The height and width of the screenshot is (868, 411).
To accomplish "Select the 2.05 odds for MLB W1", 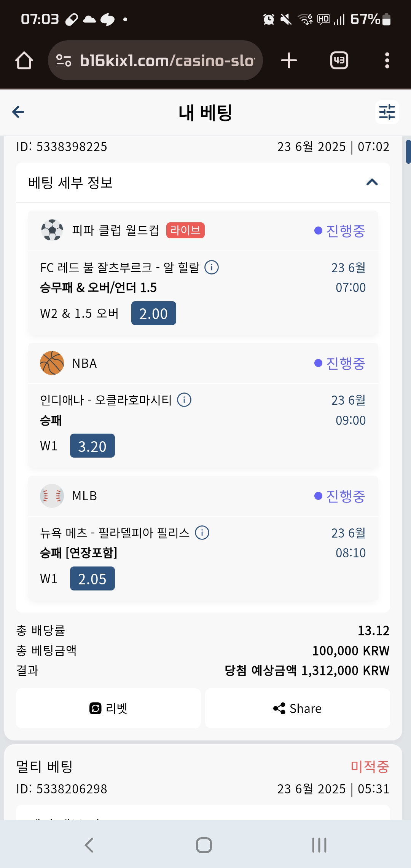I will point(92,579).
